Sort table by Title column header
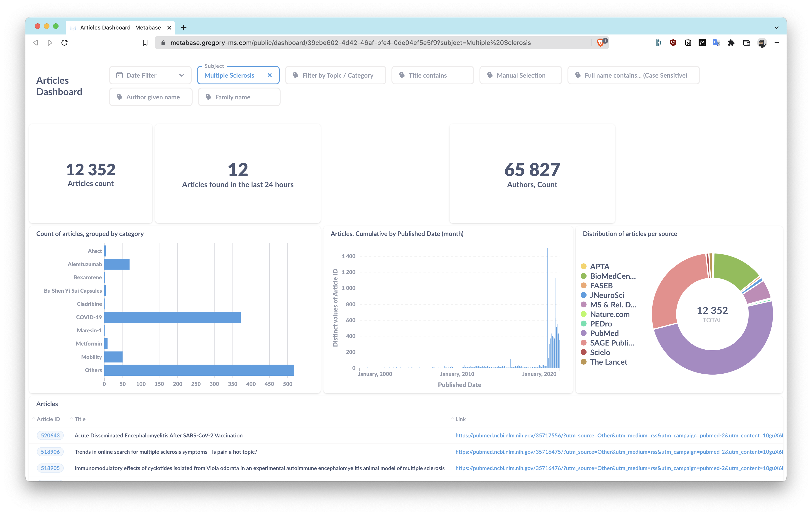This screenshot has height=515, width=812. coord(80,419)
